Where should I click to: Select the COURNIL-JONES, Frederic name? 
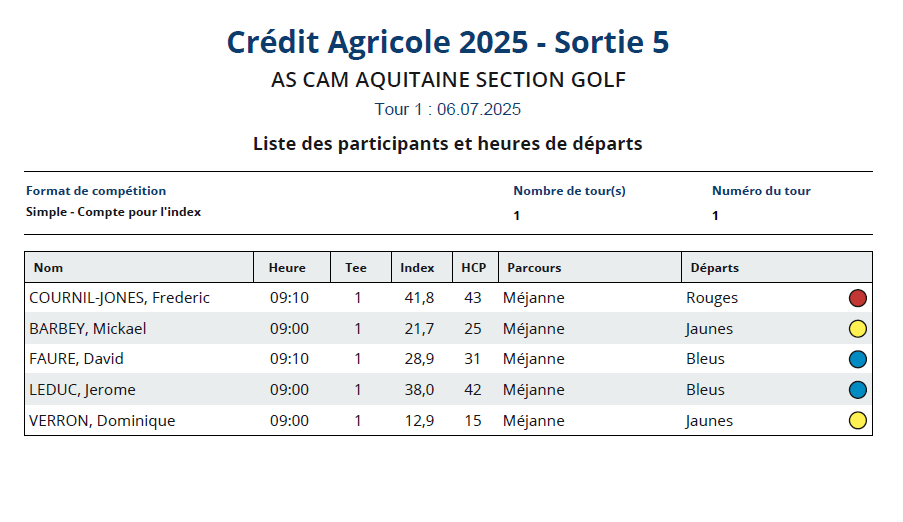tap(119, 298)
